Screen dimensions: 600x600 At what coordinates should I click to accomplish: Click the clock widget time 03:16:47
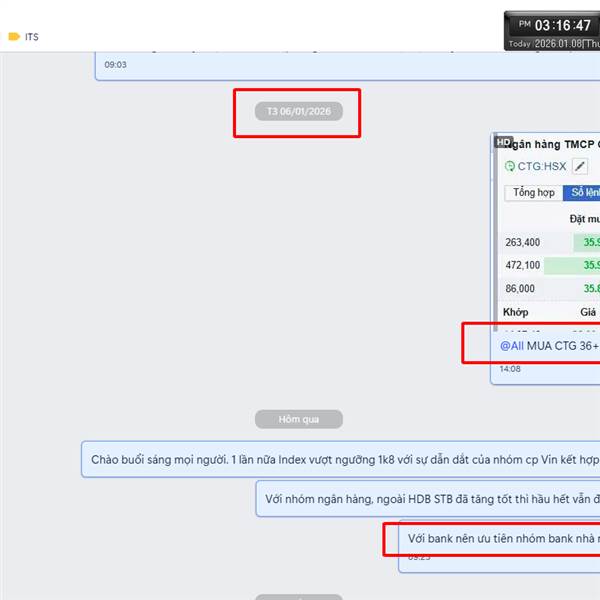point(562,26)
